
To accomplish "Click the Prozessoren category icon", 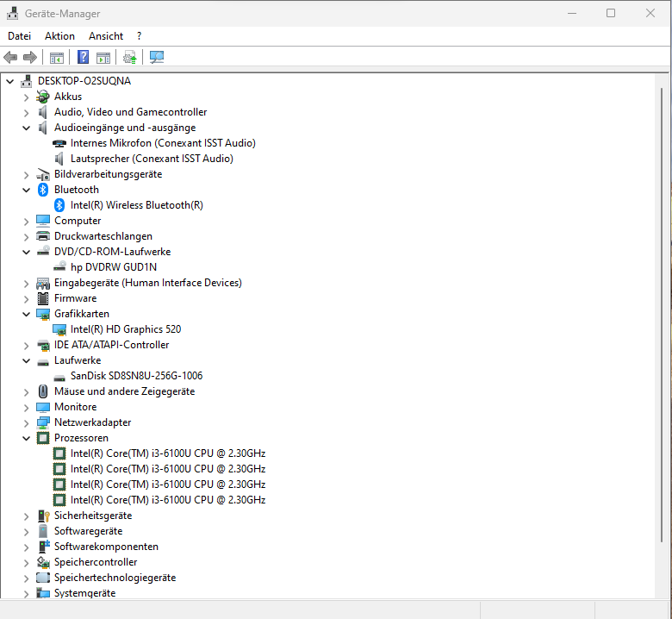I will click(43, 438).
